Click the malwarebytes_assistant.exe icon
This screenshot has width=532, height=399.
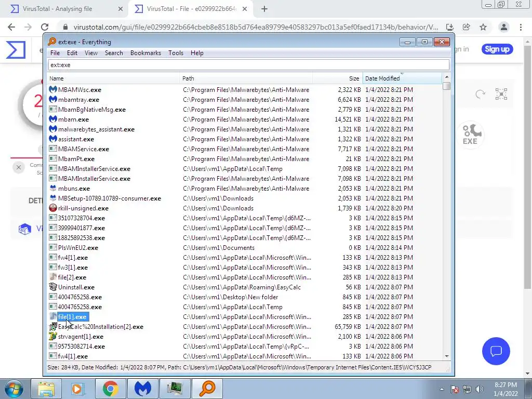53,129
